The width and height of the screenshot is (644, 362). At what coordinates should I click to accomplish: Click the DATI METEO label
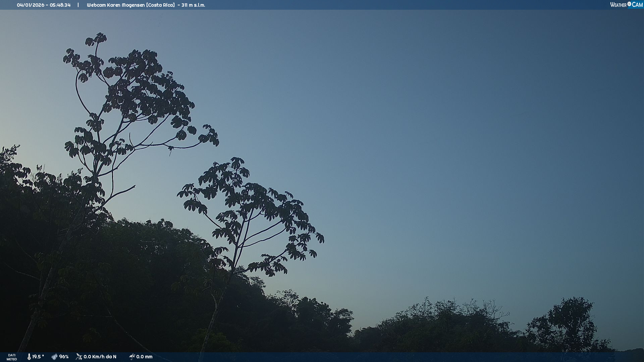(x=12, y=357)
